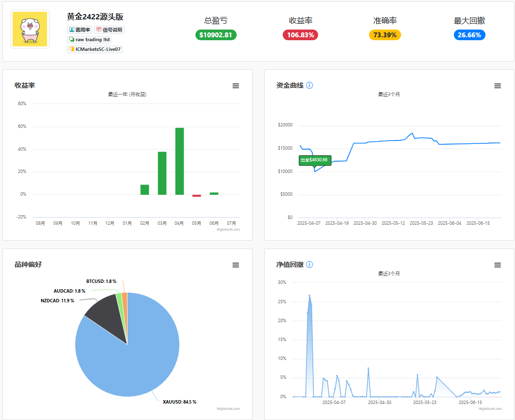Click the 2025-04-19 axis label in 资金曲线
Viewport: 515px width, 420px height.
point(337,223)
